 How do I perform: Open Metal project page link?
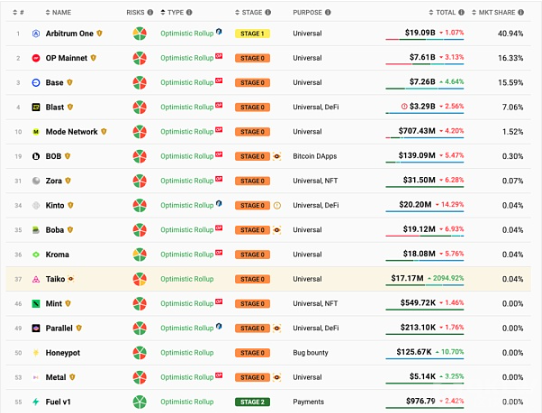pos(56,377)
